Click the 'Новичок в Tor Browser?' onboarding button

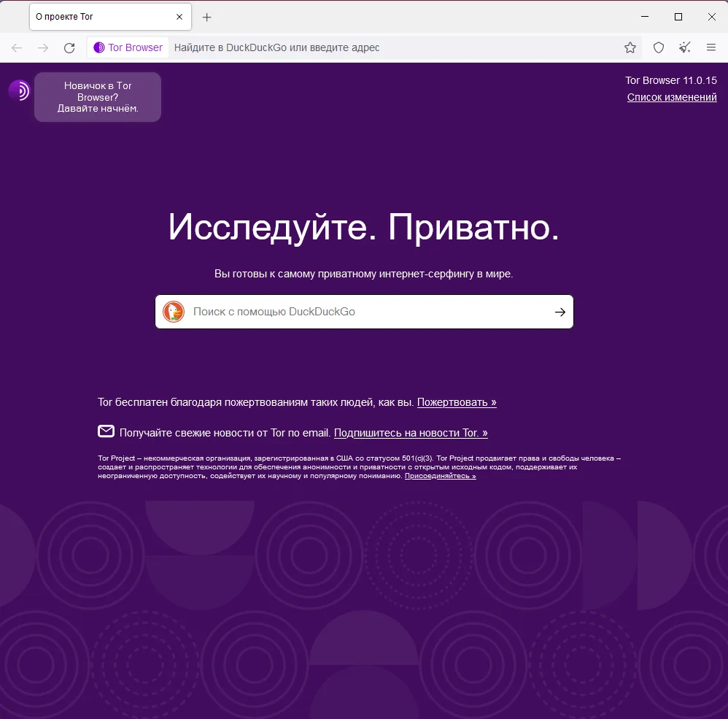[98, 97]
